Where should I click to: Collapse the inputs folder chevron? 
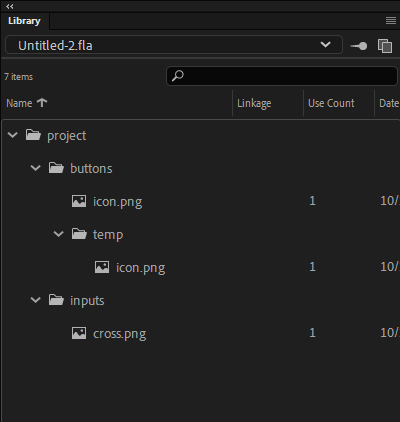(35, 300)
